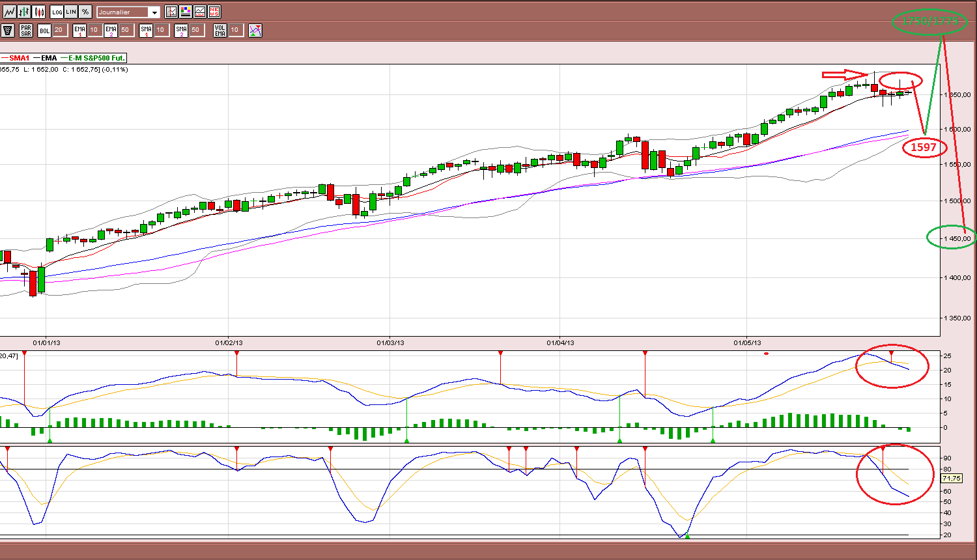
Task: Toggle the BOL Bollinger bands
Action: [44, 31]
